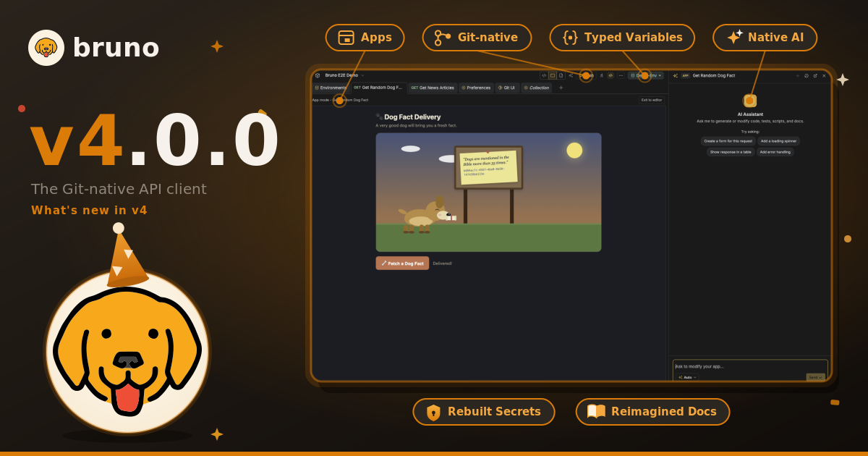Choose 'Add error handling' suggestion
This screenshot has height=456, width=868.
point(775,152)
